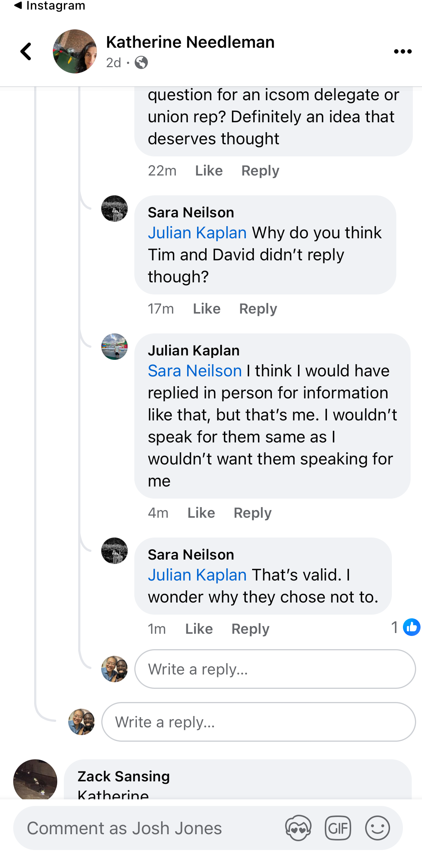Like Sara Neilson's 17m comment

[207, 309]
